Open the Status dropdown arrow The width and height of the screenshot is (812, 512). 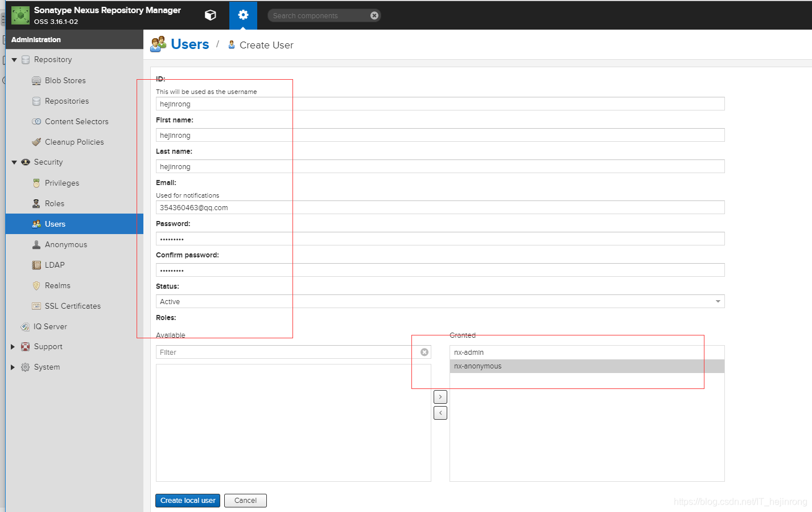click(x=718, y=302)
